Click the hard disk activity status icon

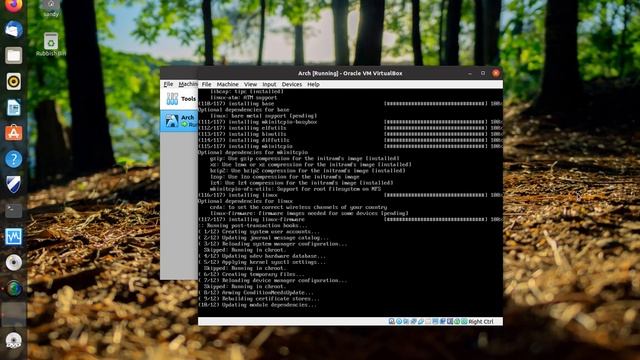[392, 322]
